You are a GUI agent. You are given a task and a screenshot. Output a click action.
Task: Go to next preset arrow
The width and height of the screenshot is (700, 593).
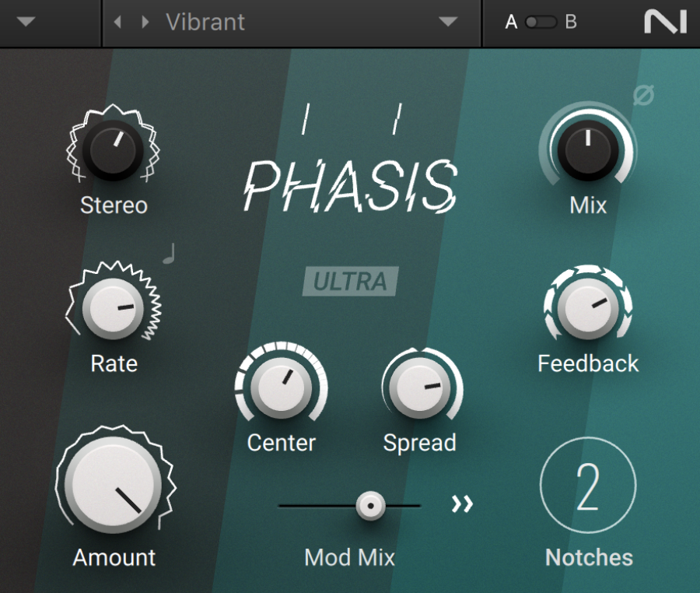(x=145, y=22)
